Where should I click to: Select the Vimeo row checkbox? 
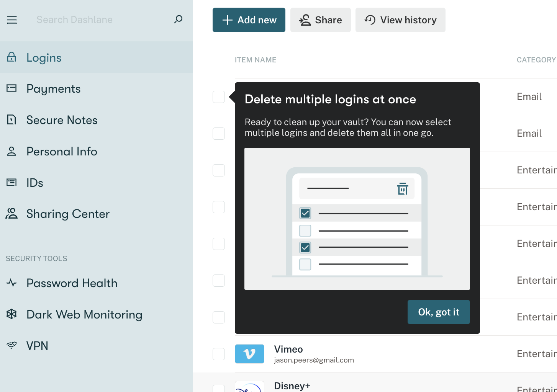(219, 354)
